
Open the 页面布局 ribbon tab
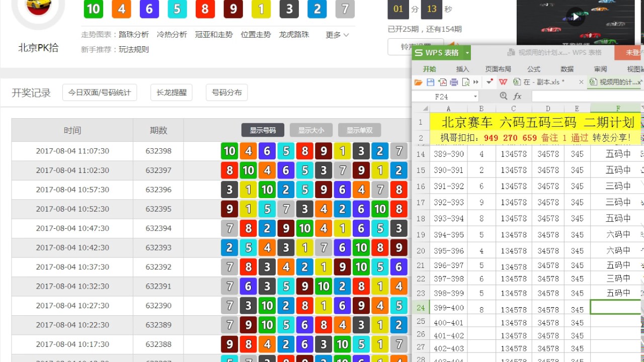498,69
